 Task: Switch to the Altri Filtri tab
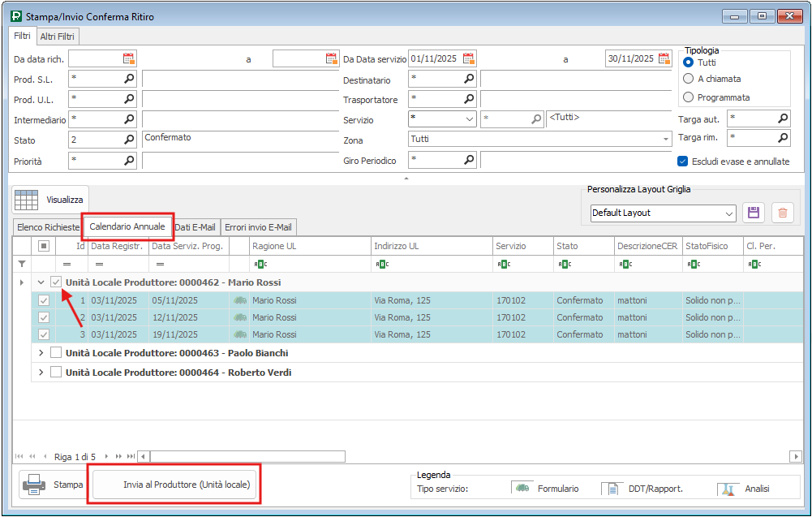coord(58,37)
